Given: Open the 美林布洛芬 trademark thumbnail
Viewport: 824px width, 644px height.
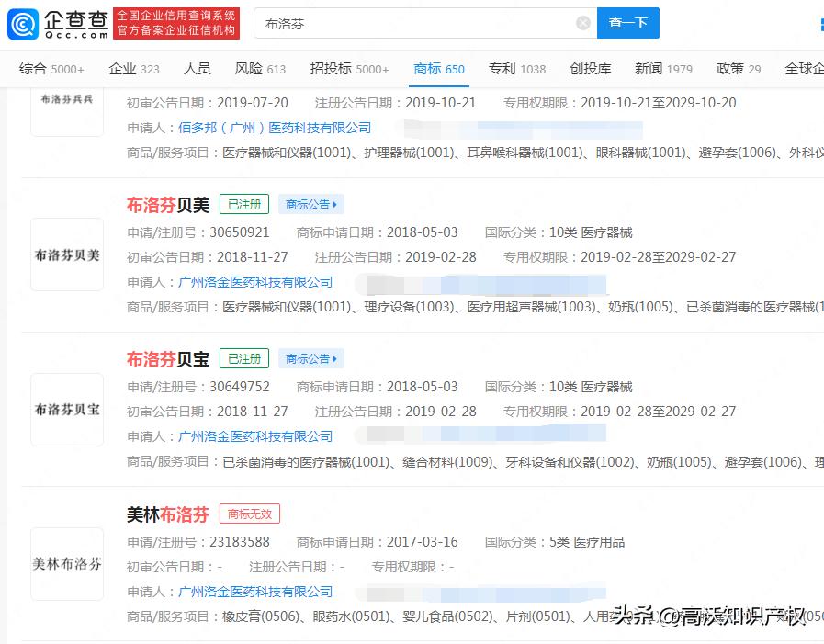Looking at the screenshot, I should tap(67, 563).
